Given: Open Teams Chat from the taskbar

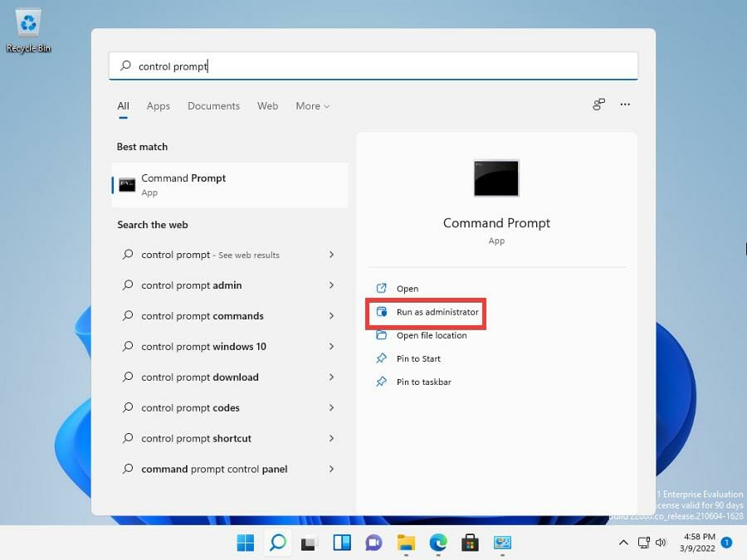Looking at the screenshot, I should point(373,543).
